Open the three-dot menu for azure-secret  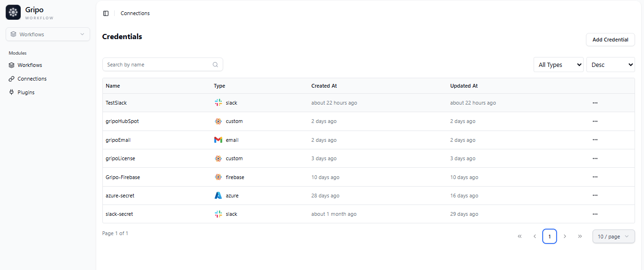pyautogui.click(x=595, y=196)
